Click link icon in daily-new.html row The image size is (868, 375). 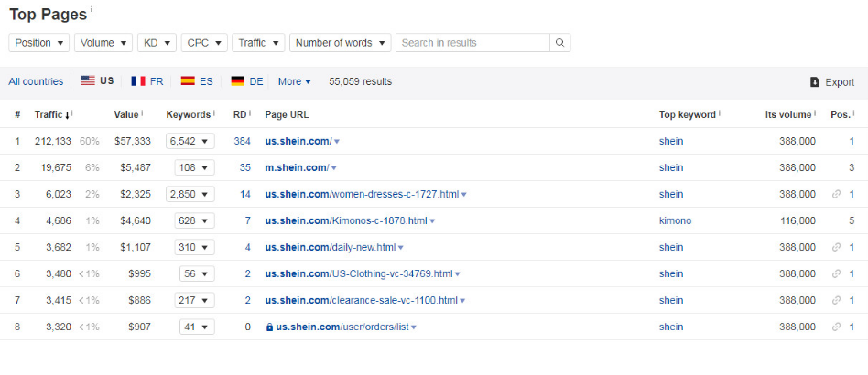(837, 247)
